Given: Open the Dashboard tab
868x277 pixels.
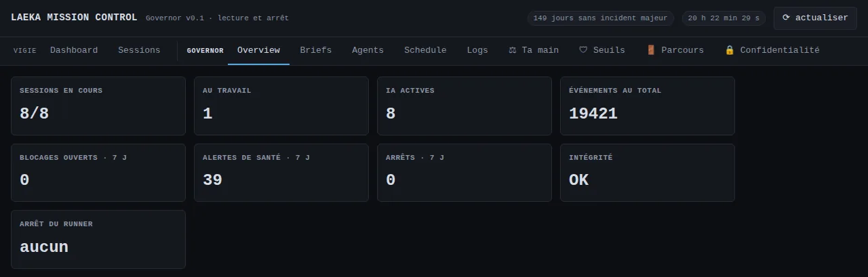Looking at the screenshot, I should 74,50.
